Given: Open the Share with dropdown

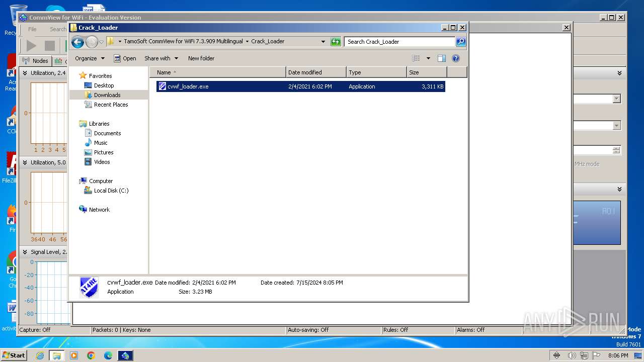Looking at the screenshot, I should (161, 58).
